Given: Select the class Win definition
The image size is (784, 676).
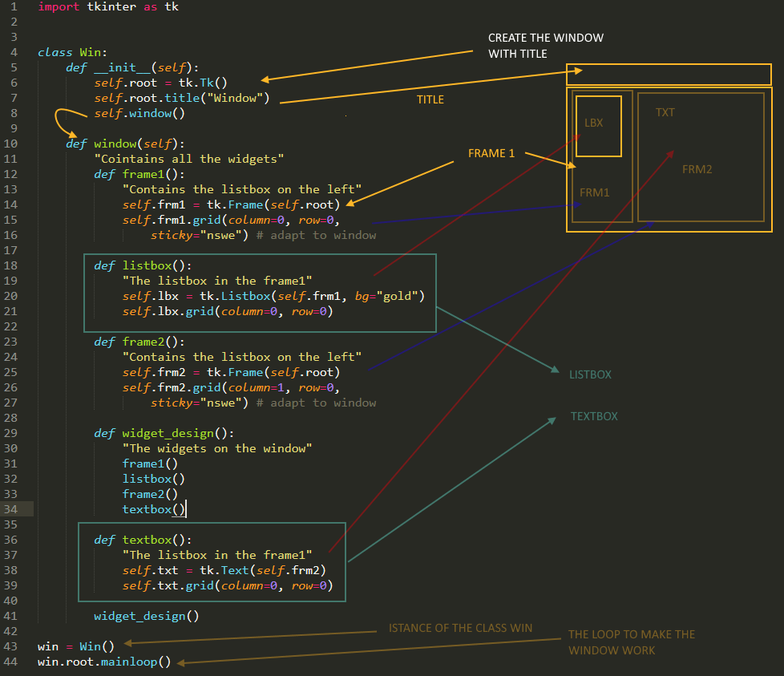Looking at the screenshot, I should pyautogui.click(x=71, y=52).
